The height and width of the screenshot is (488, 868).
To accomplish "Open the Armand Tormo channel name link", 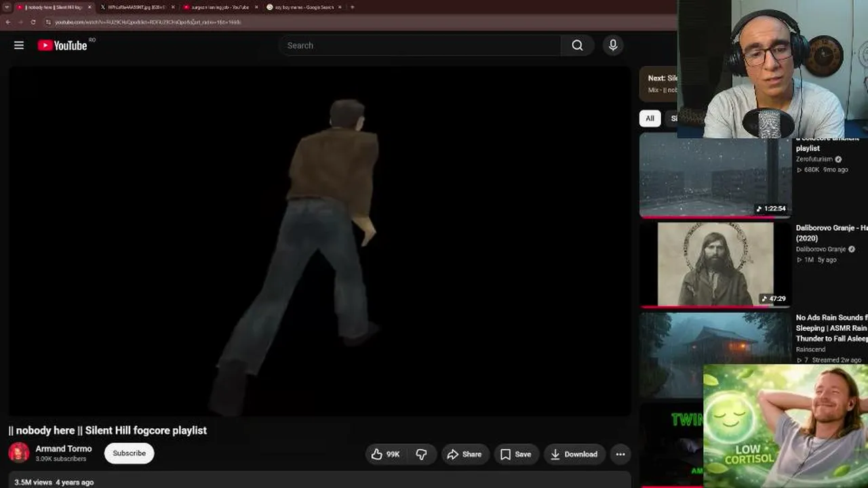I will (64, 449).
